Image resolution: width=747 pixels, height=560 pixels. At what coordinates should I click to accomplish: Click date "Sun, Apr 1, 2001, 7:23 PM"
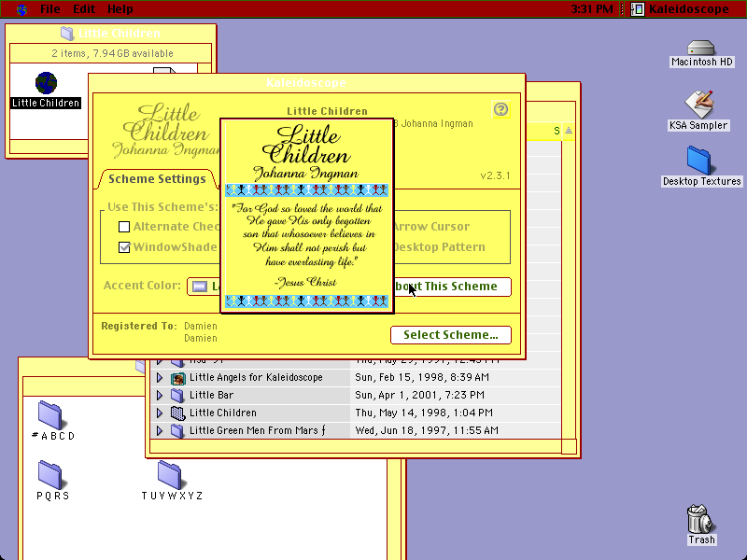pos(419,395)
